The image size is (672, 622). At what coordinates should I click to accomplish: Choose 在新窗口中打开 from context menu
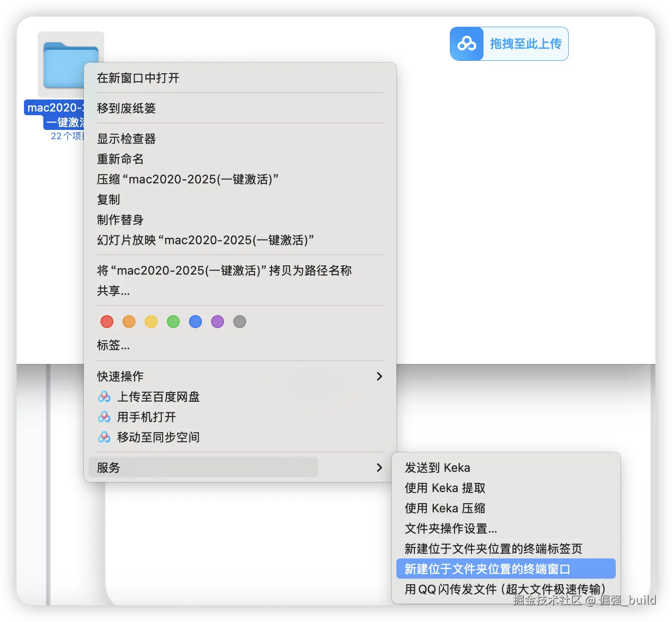[x=240, y=78]
